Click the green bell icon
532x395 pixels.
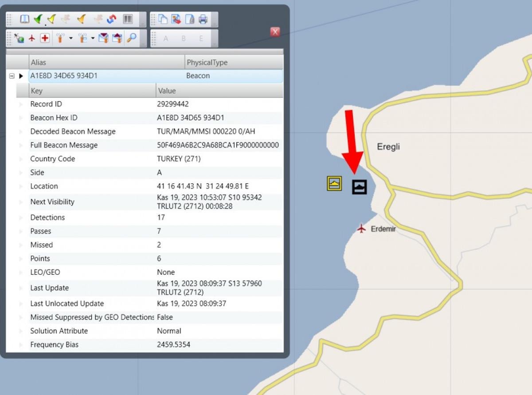38,19
